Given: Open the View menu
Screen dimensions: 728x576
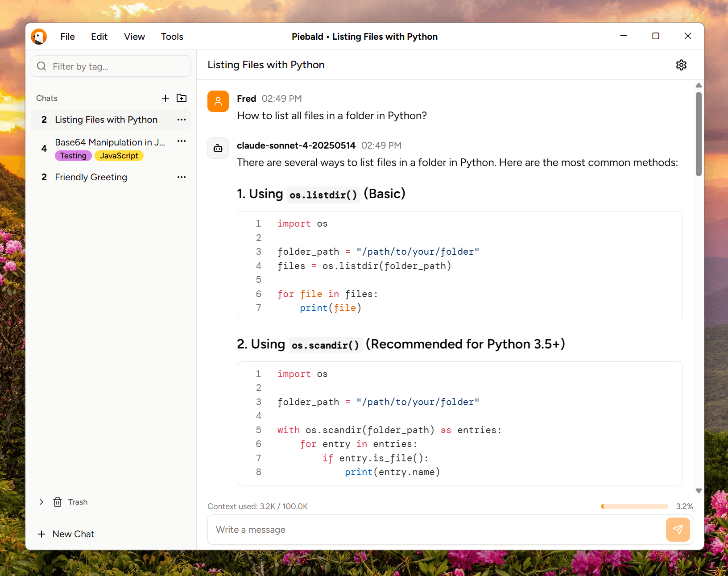Looking at the screenshot, I should point(134,37).
